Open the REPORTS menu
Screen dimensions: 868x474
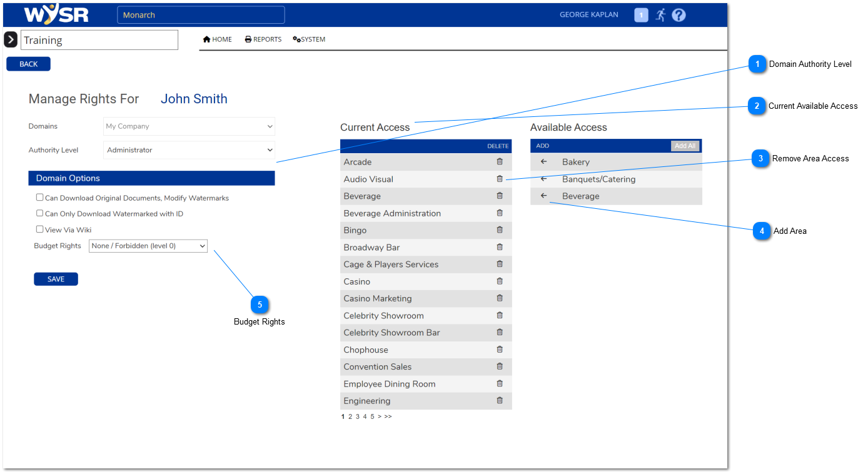click(x=263, y=39)
